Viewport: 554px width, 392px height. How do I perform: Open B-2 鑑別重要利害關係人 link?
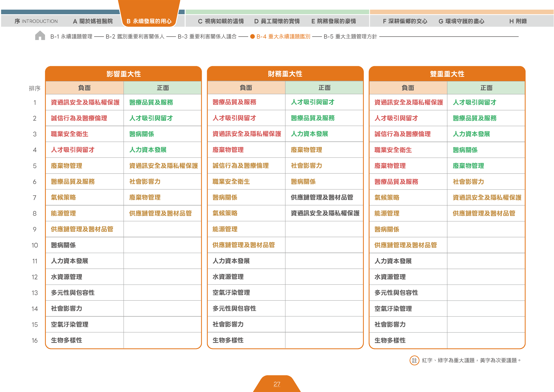coord(135,36)
